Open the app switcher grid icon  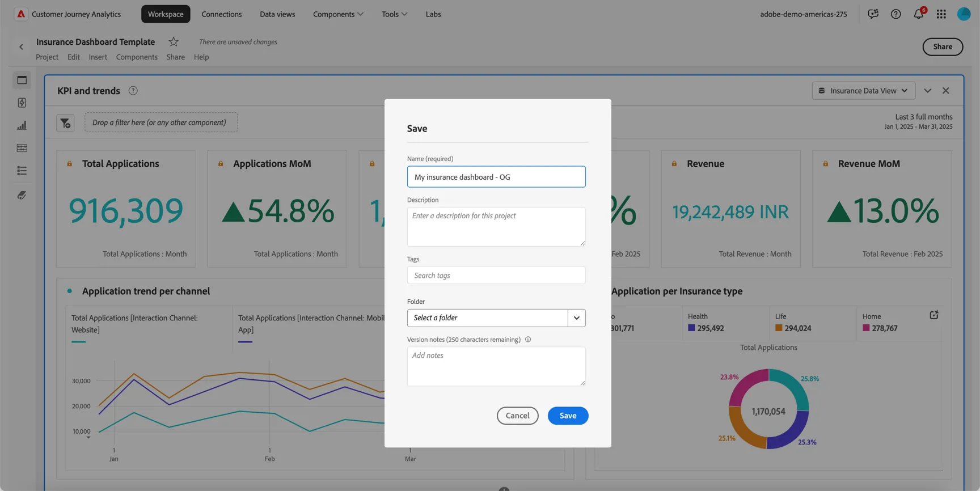(941, 14)
